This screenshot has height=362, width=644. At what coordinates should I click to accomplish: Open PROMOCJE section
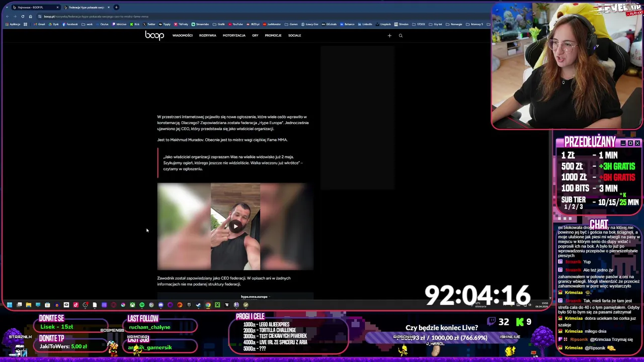pyautogui.click(x=273, y=35)
